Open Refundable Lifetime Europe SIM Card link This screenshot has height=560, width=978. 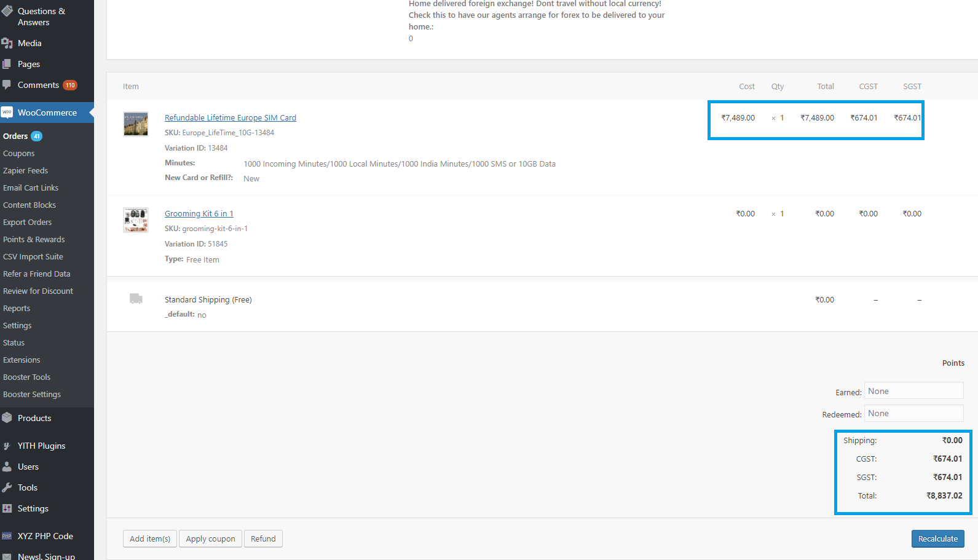click(231, 118)
